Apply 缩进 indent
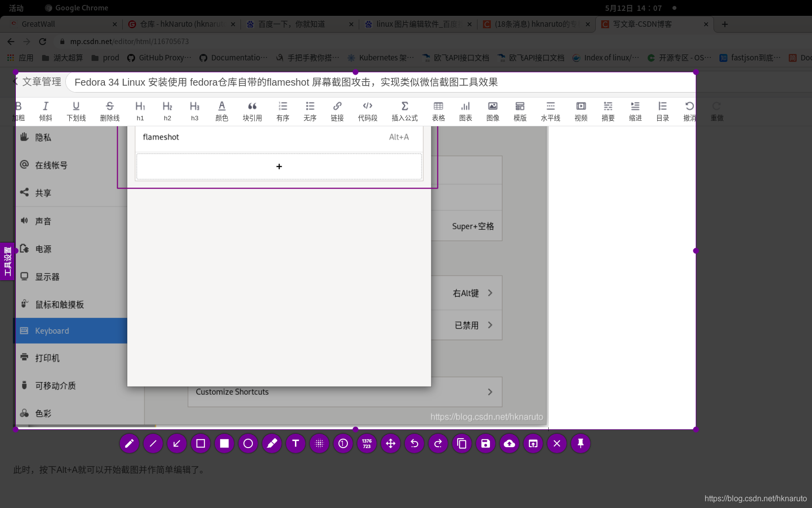 pos(635,111)
